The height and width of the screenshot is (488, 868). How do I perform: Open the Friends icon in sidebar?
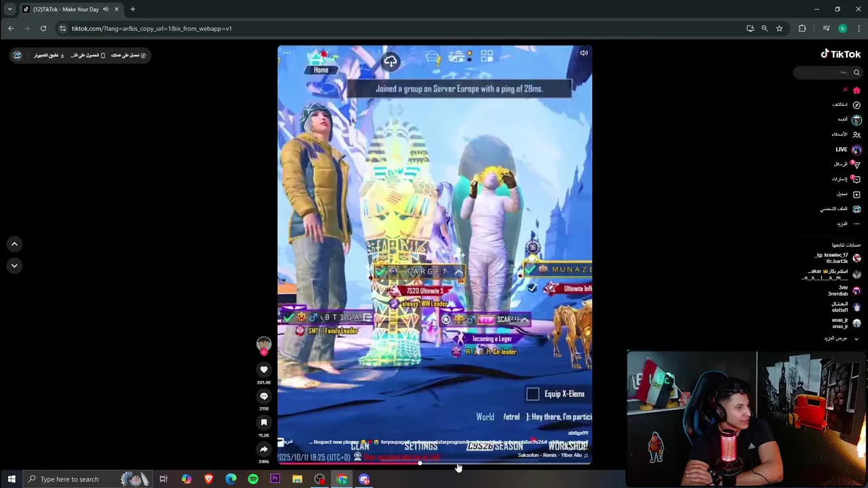[856, 135]
